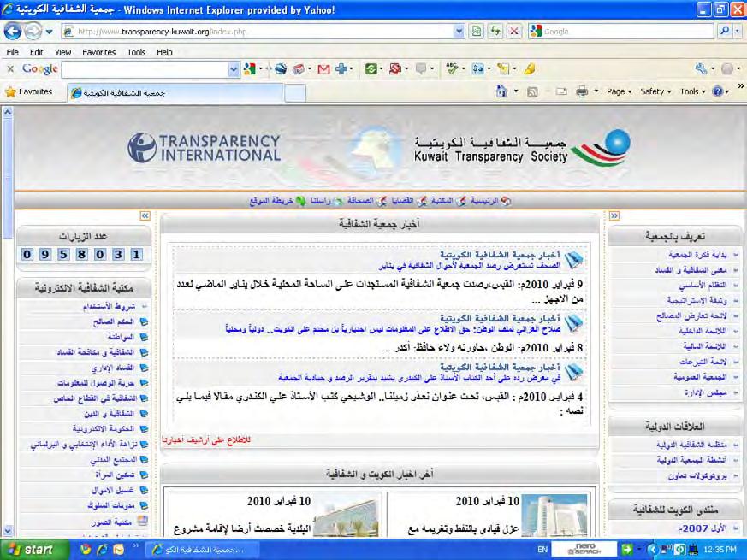The height and width of the screenshot is (560, 747).
Task: Click the Compatibility View page icon
Action: 477,32
